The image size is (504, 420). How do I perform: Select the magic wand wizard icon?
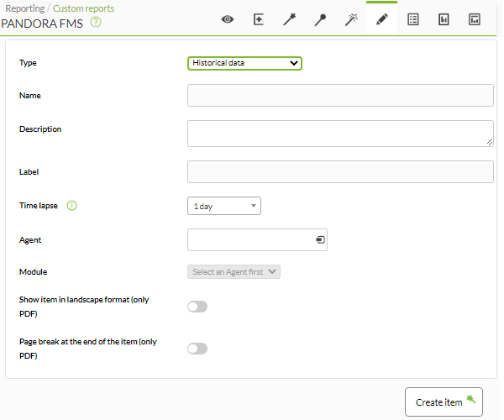pyautogui.click(x=289, y=19)
